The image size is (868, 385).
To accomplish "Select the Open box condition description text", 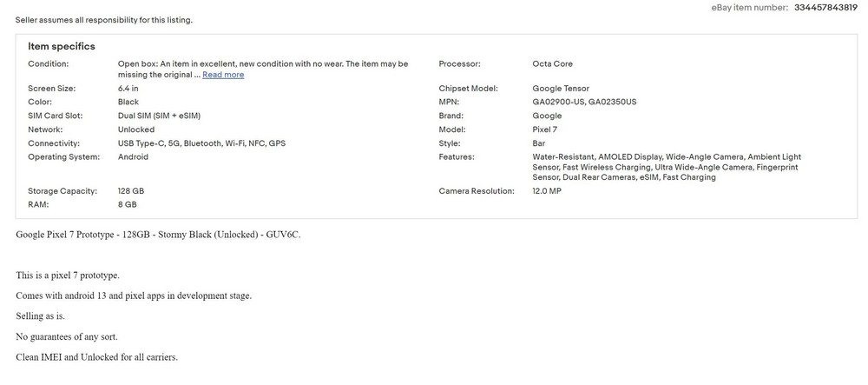I will (263, 70).
